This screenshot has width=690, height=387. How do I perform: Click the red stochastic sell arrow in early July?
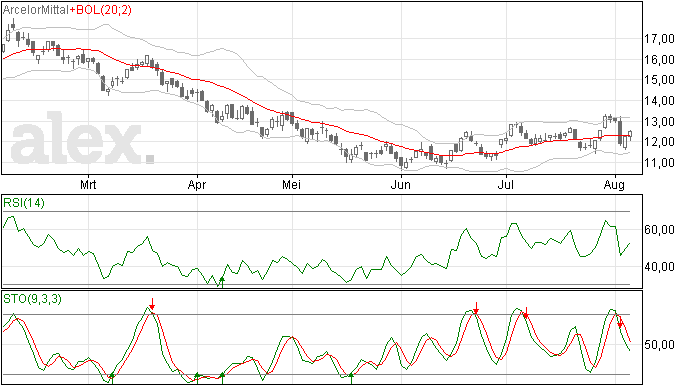(x=525, y=313)
